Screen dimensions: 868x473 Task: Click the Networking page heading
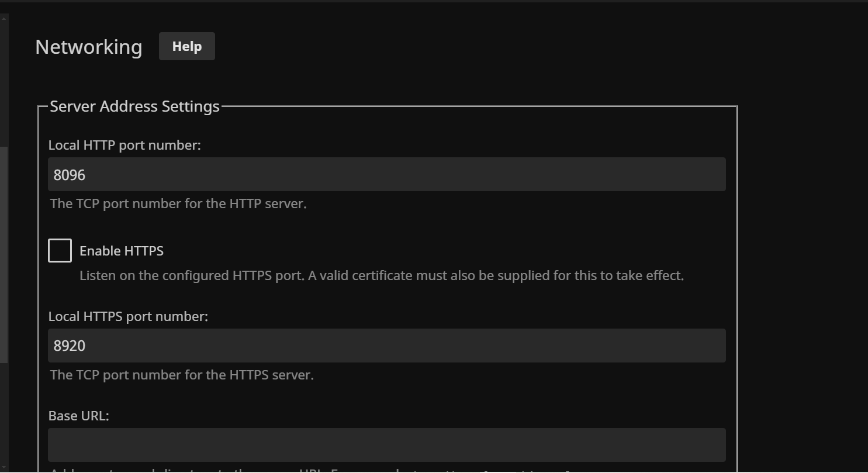pos(89,47)
